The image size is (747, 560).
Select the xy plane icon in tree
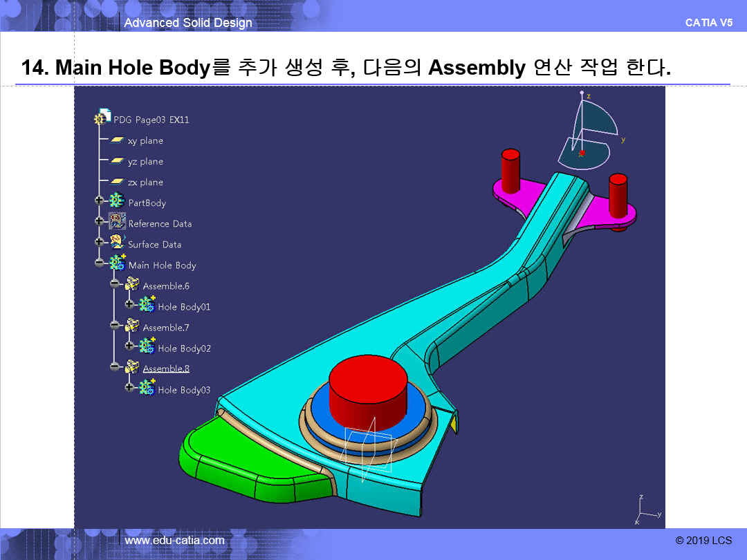click(x=117, y=140)
